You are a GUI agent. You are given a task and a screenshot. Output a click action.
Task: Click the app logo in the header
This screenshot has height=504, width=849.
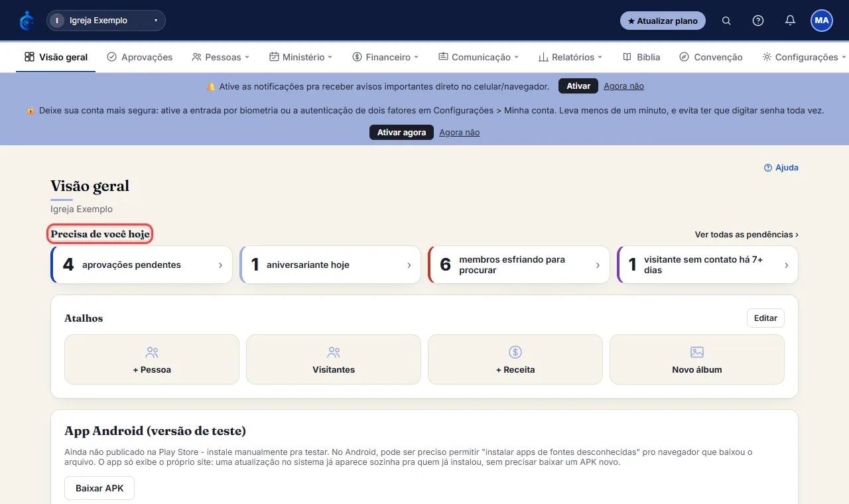point(27,21)
